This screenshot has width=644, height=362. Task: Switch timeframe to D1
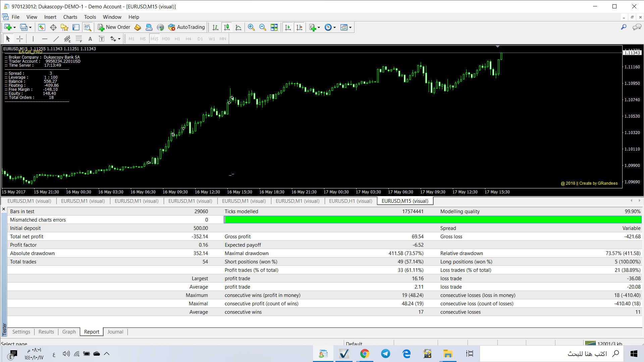tap(200, 39)
